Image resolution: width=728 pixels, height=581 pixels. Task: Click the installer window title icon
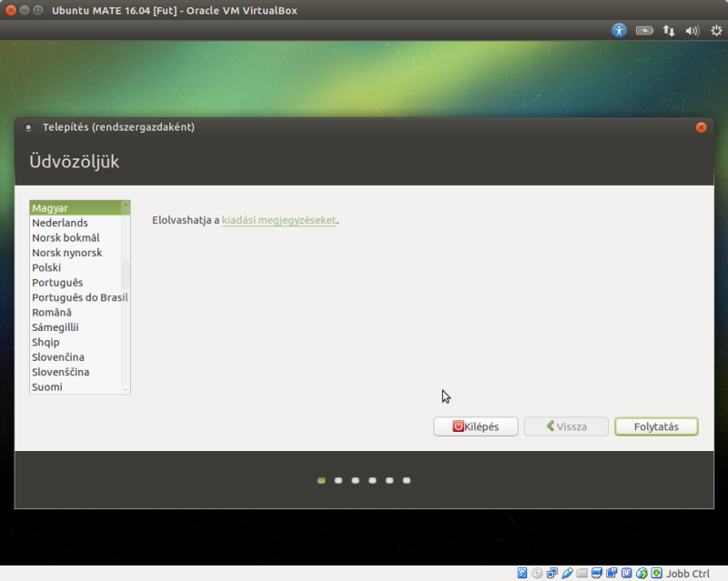[x=28, y=127]
